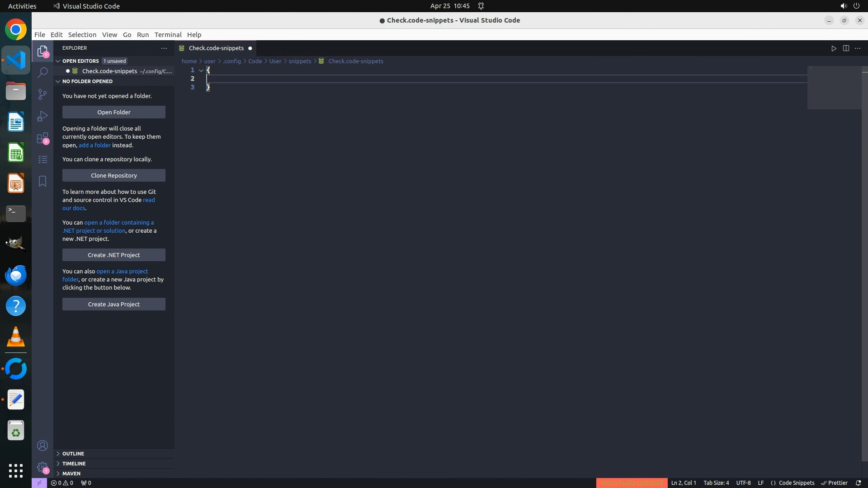This screenshot has height=488, width=868.
Task: Collapse the Open Editors section
Action: tap(80, 61)
